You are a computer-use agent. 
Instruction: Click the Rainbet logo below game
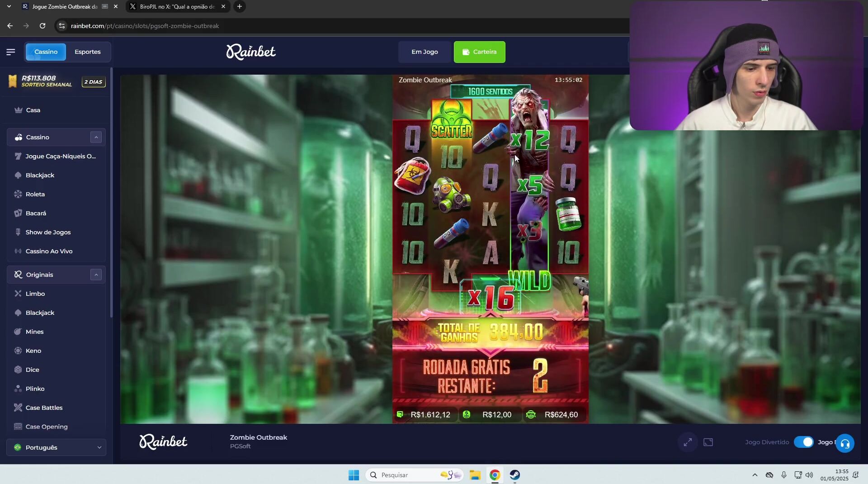[x=163, y=442]
